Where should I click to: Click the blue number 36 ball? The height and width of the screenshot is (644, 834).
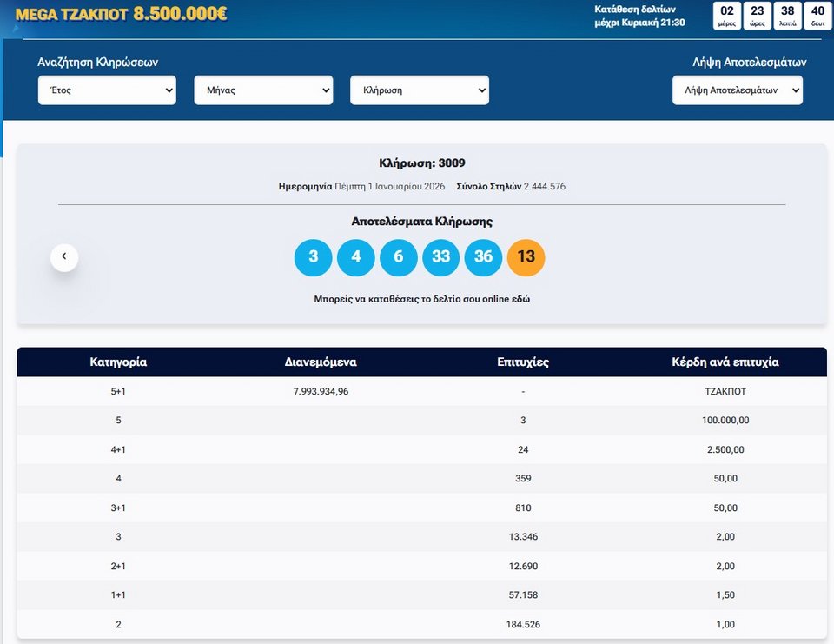click(484, 257)
